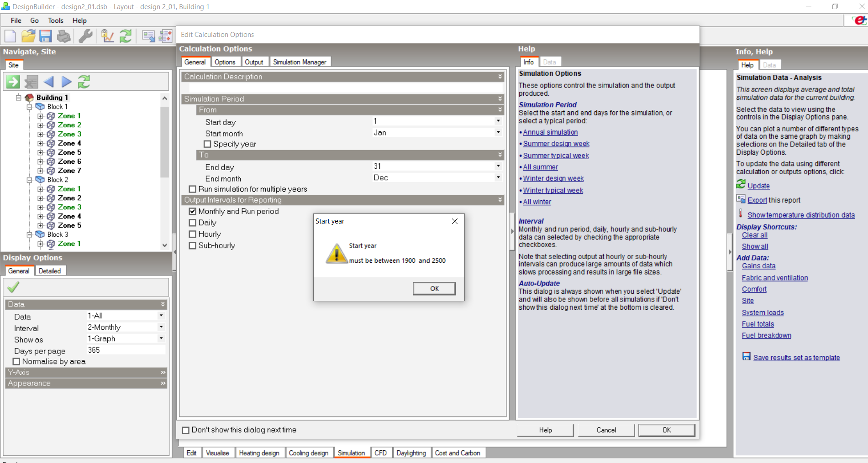Click the Print toolbar icon
Screen dimensions: 868x463
coord(64,36)
